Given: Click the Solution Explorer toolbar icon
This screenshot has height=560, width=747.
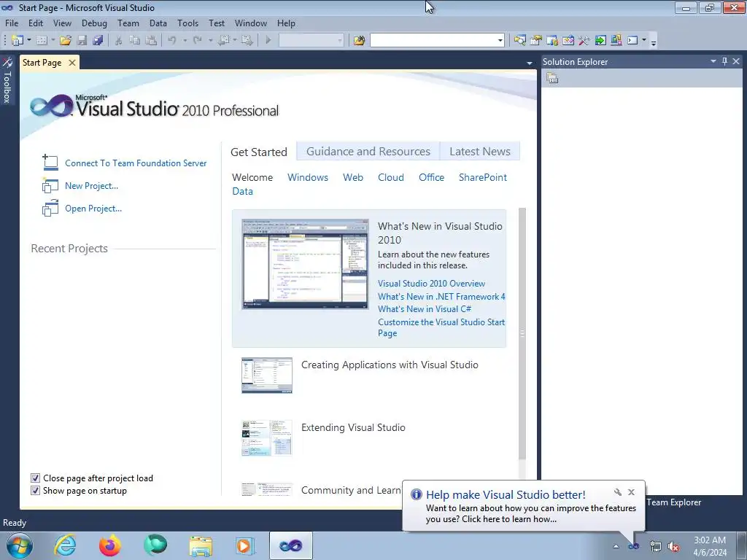Looking at the screenshot, I should coord(519,41).
